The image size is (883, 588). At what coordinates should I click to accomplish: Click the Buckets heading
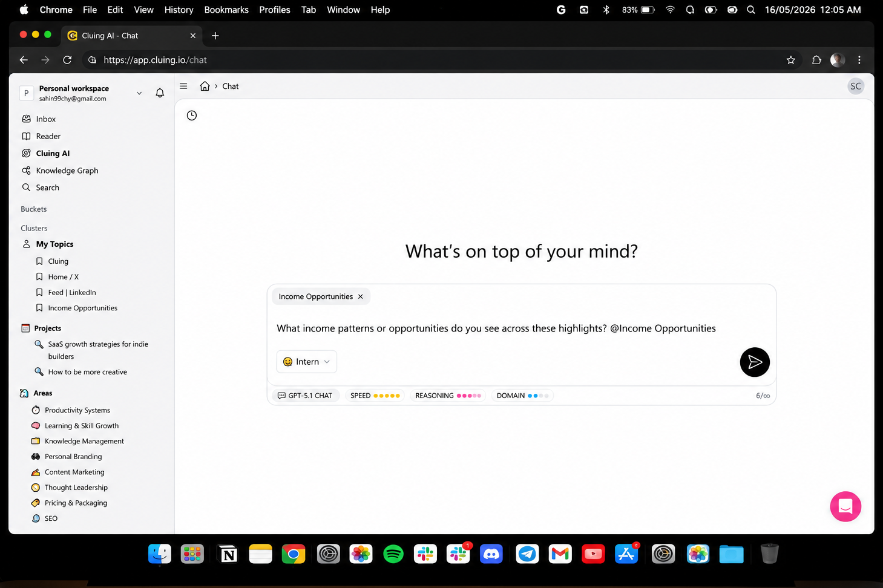tap(34, 209)
